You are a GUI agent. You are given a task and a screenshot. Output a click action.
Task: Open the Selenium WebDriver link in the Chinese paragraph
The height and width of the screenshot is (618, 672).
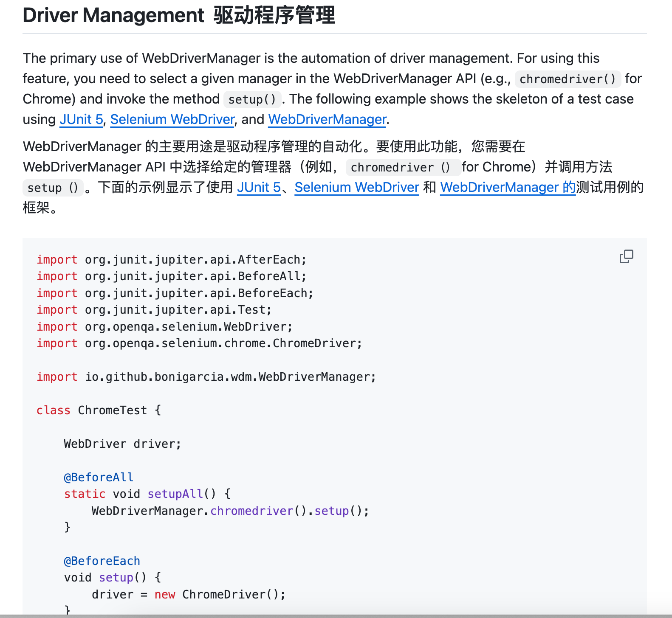[x=357, y=187]
